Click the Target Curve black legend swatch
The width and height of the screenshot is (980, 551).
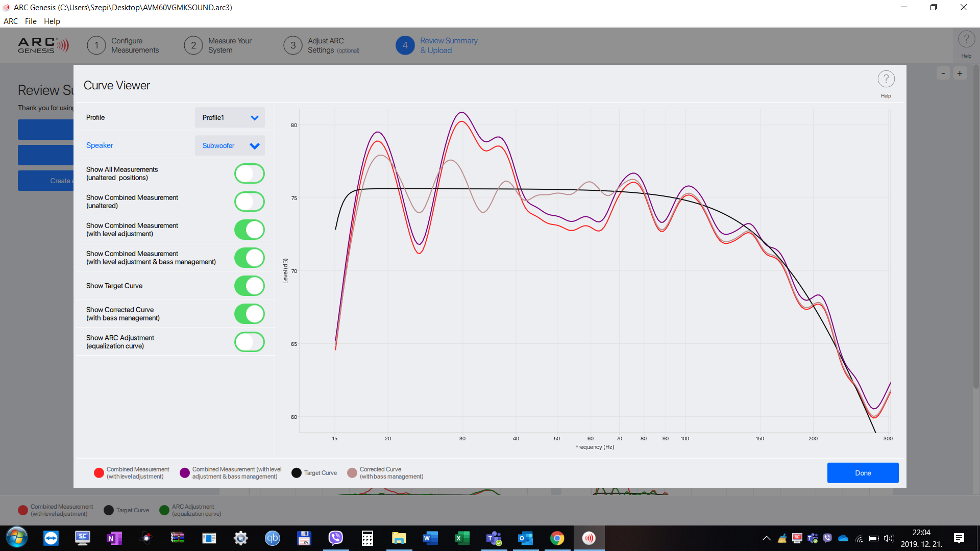tap(296, 473)
